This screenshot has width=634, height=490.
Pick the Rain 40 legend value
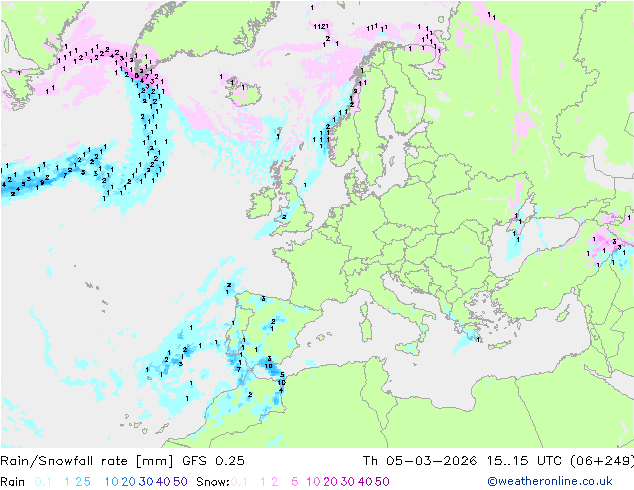163,482
